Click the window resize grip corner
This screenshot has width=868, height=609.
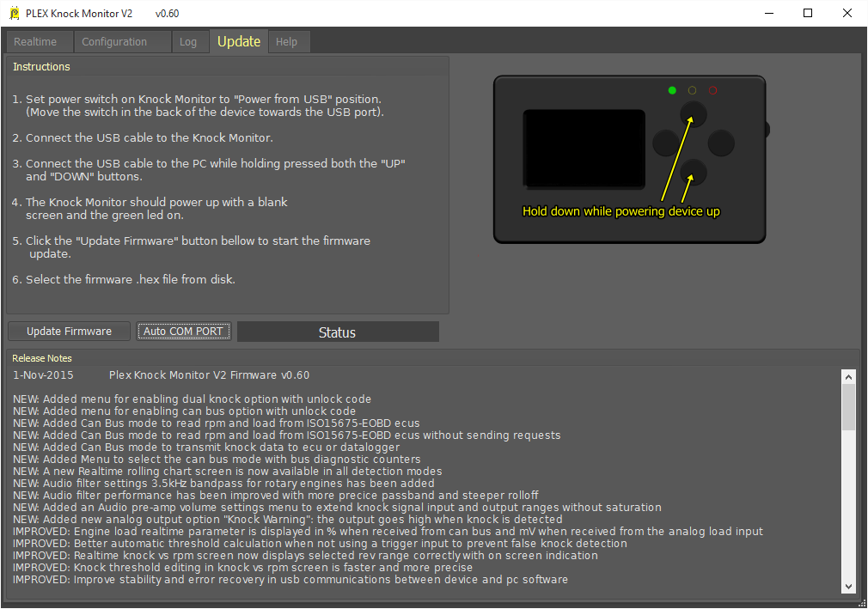(x=861, y=603)
